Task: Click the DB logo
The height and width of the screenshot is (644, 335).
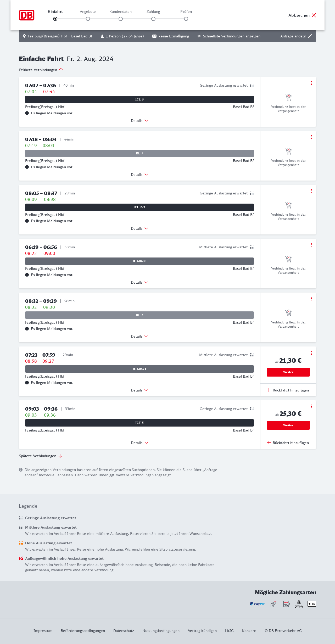Action: click(27, 15)
